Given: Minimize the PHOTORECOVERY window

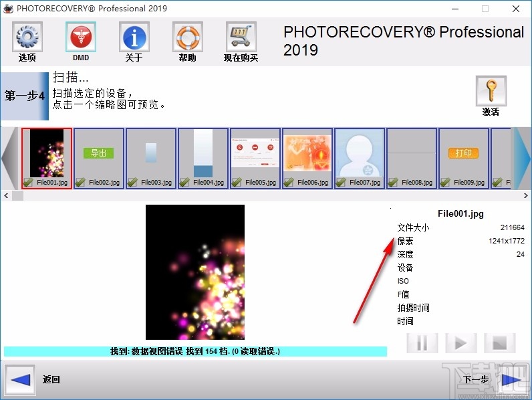Looking at the screenshot, I should [455, 9].
